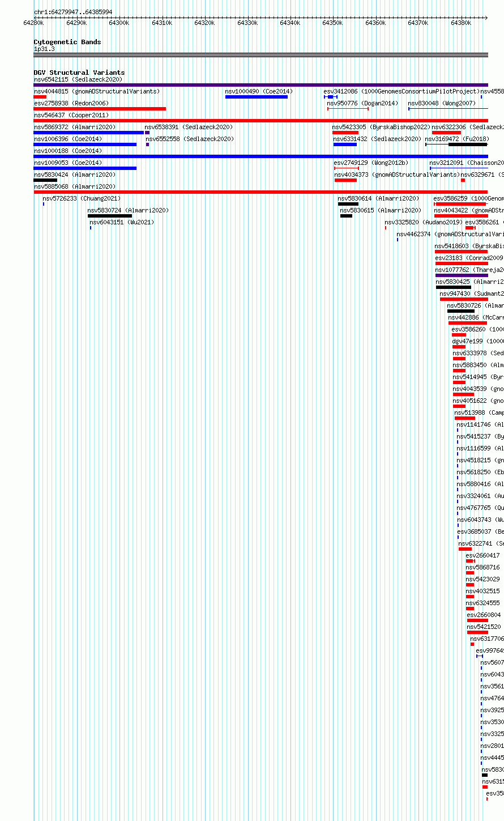Open variant nsv950776 (Dogan2014)
Image resolution: width=504 pixels, height=821 pixels.
(x=362, y=103)
